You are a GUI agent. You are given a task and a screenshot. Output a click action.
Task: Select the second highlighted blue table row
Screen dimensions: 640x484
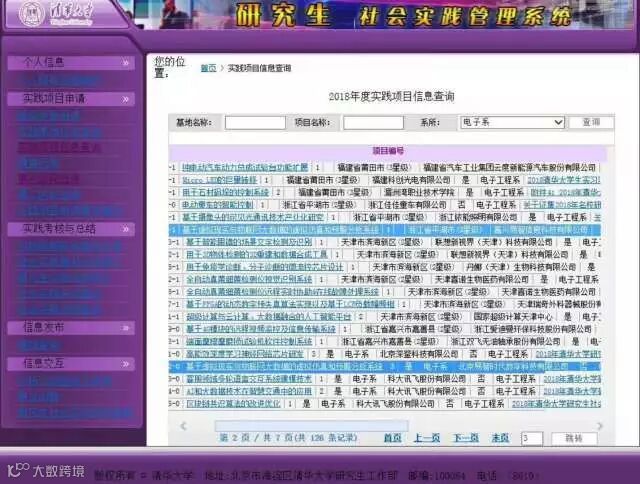pyautogui.click(x=384, y=366)
